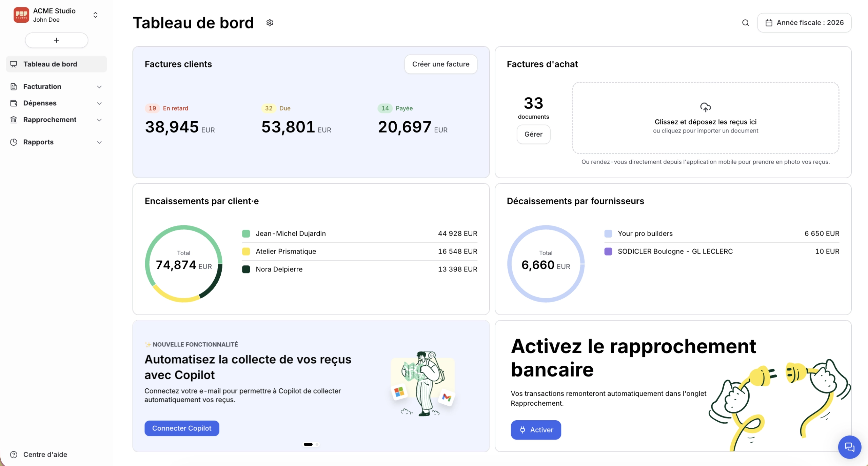Select the Dépenses icon in the sidebar
The height and width of the screenshot is (466, 868).
(x=14, y=103)
